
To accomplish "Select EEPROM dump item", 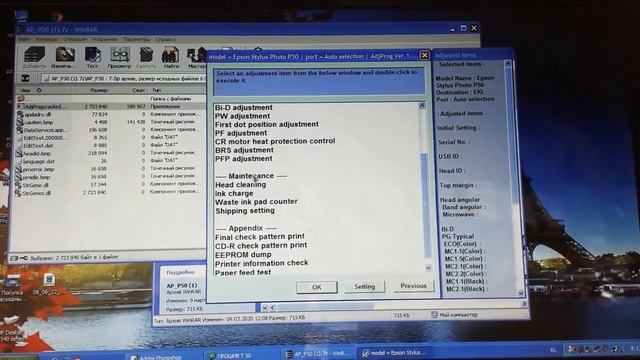I will click(243, 254).
